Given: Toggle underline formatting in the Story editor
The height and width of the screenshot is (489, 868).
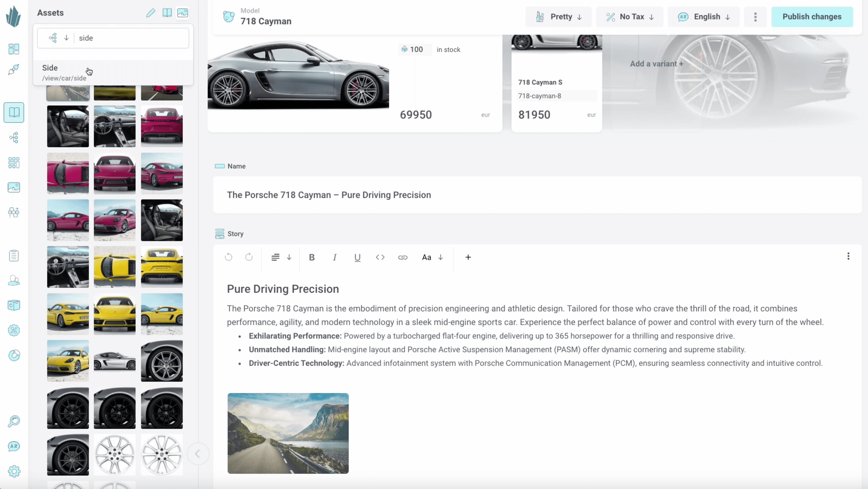Looking at the screenshot, I should [x=357, y=257].
